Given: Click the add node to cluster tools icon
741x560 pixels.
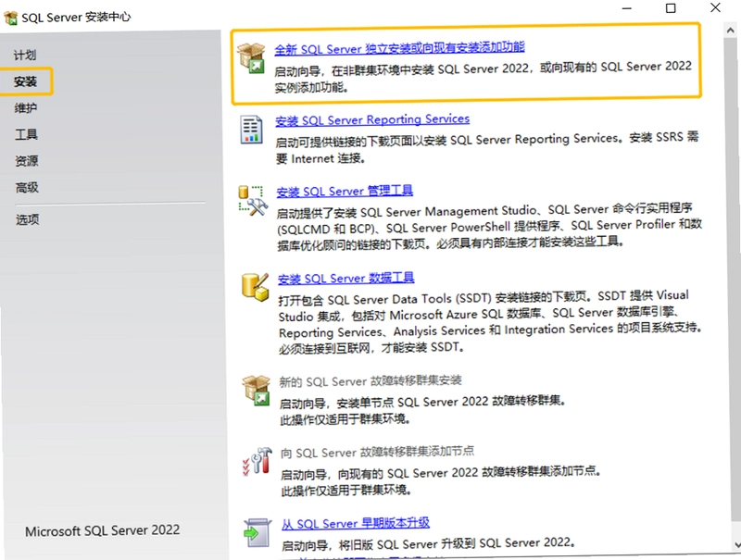Looking at the screenshot, I should click(x=257, y=461).
